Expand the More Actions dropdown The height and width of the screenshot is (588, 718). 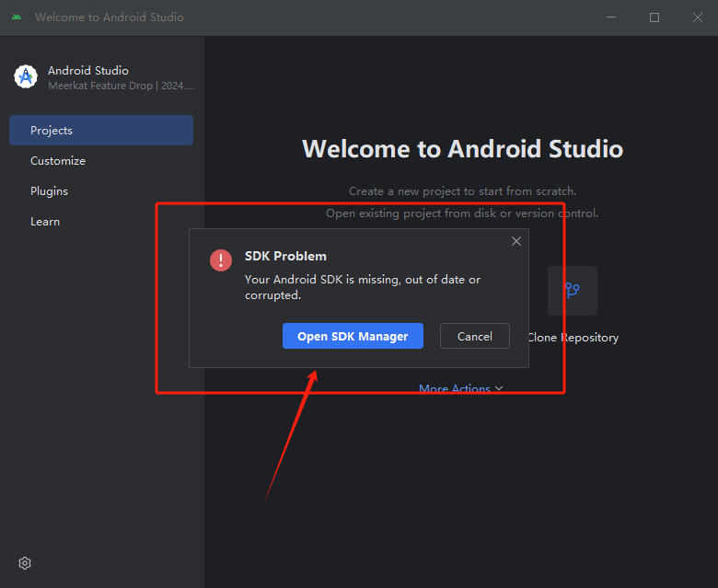point(460,388)
